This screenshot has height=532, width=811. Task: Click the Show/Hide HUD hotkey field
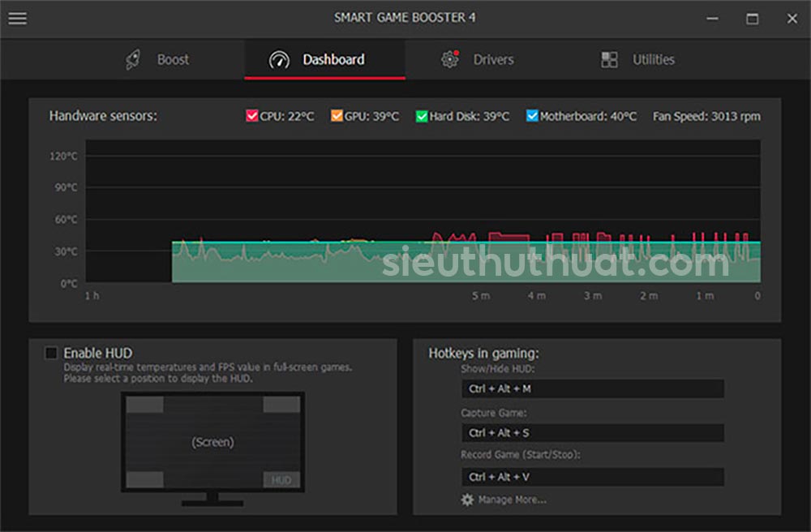pyautogui.click(x=592, y=388)
